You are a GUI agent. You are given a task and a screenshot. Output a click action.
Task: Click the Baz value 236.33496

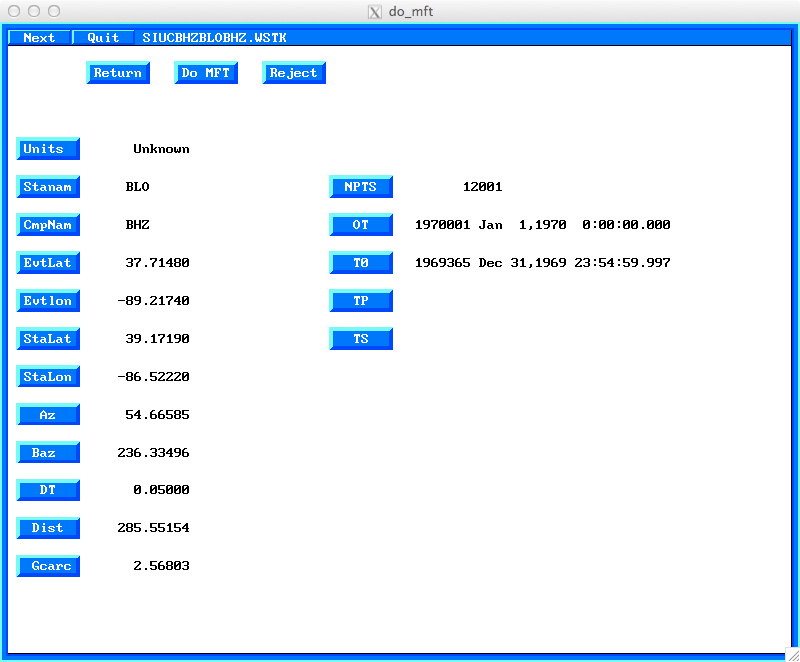click(x=153, y=452)
